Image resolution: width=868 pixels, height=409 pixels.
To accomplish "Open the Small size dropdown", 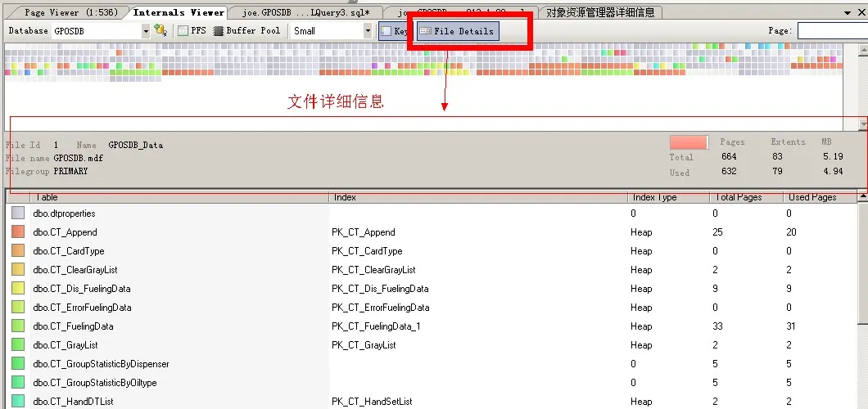I will click(x=368, y=32).
